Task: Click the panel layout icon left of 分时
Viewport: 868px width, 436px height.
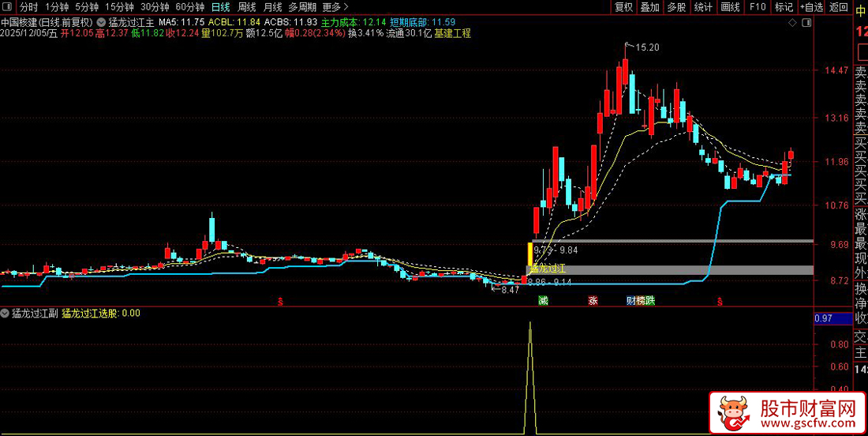Action: tap(9, 7)
